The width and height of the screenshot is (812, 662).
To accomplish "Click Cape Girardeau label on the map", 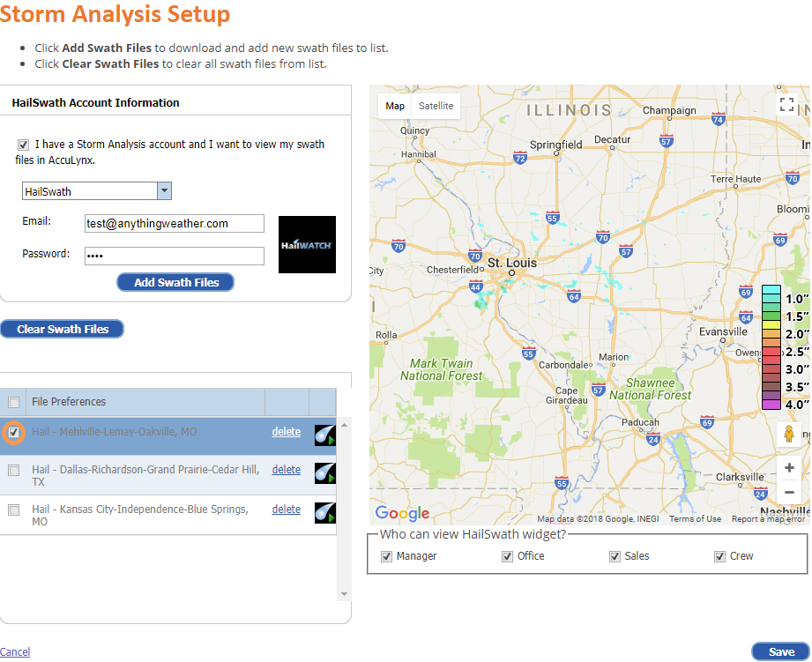I will coord(567,395).
